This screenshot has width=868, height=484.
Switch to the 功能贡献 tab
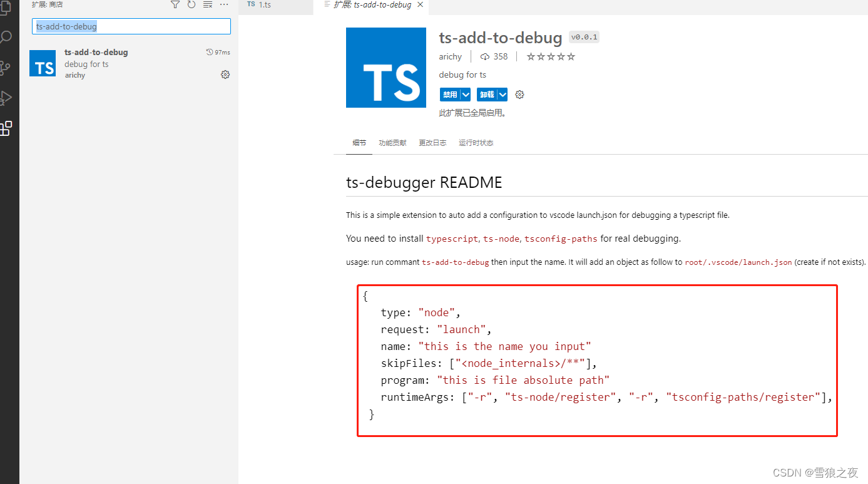[x=392, y=142]
